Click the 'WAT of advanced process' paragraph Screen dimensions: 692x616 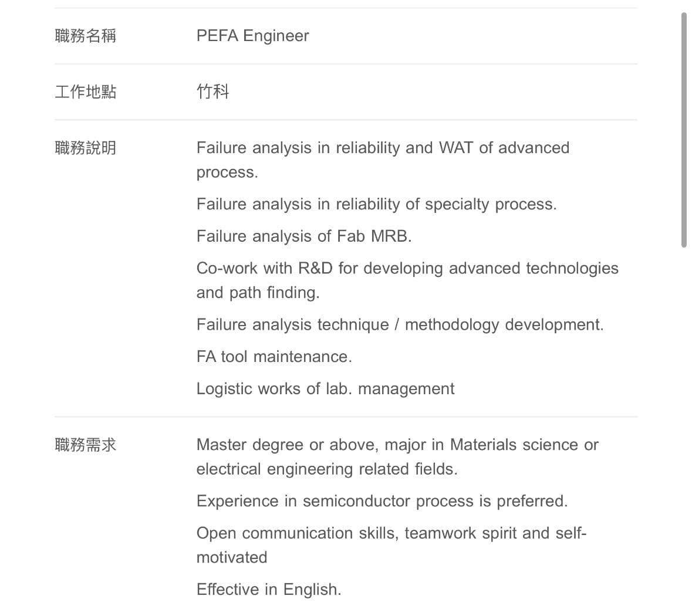tap(383, 160)
